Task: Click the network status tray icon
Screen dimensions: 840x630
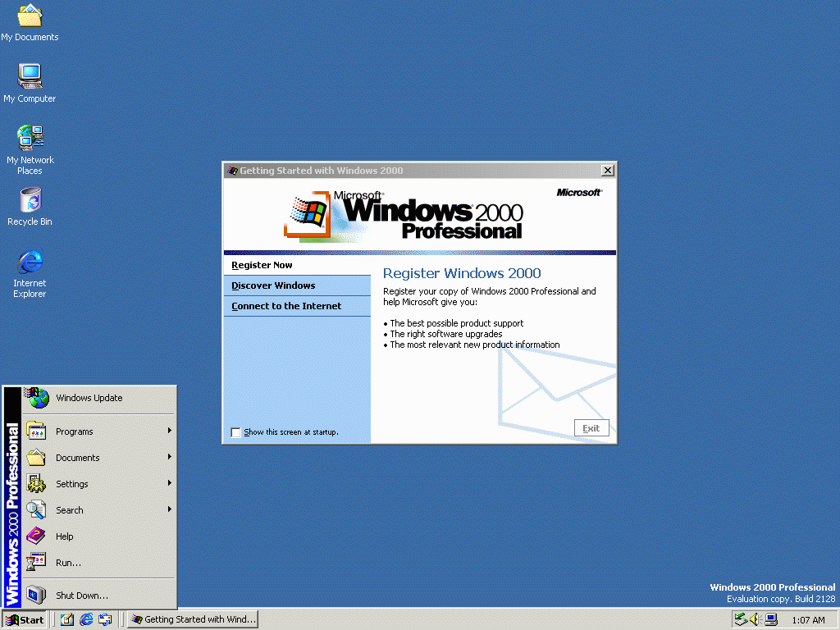Action: 769,619
